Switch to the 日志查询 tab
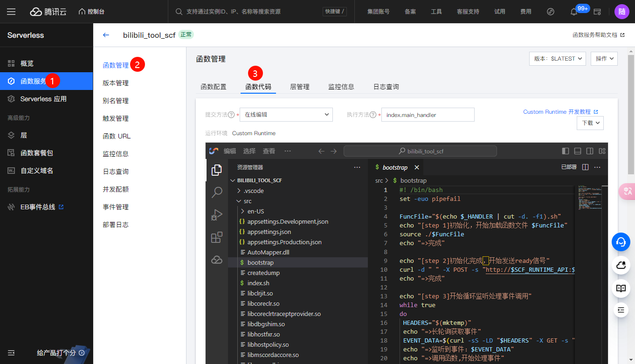The image size is (635, 364). click(x=386, y=87)
